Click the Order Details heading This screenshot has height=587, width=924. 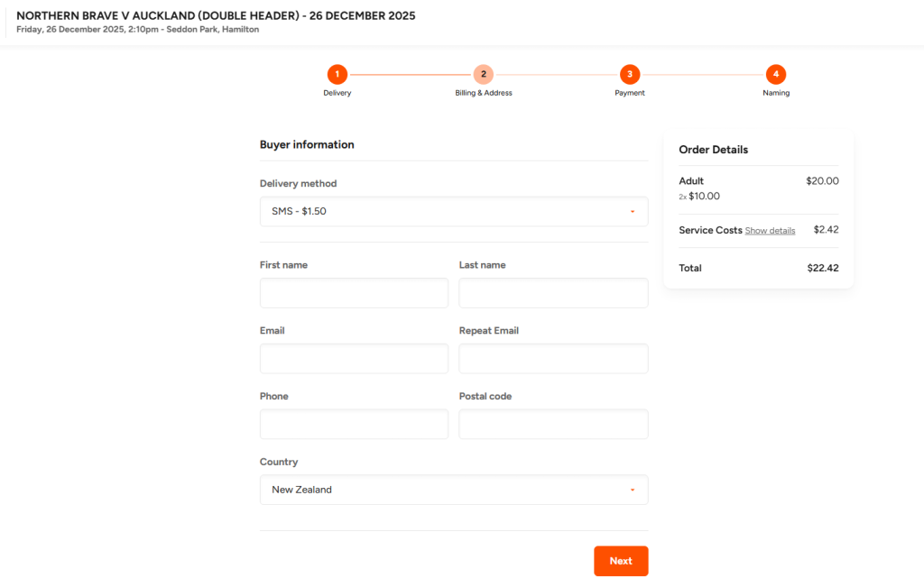coord(713,150)
